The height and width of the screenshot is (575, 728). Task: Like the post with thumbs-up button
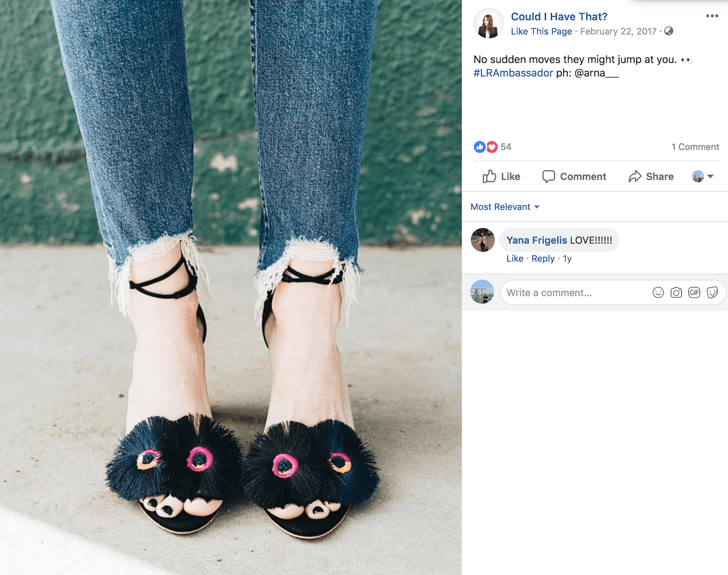[x=501, y=176]
